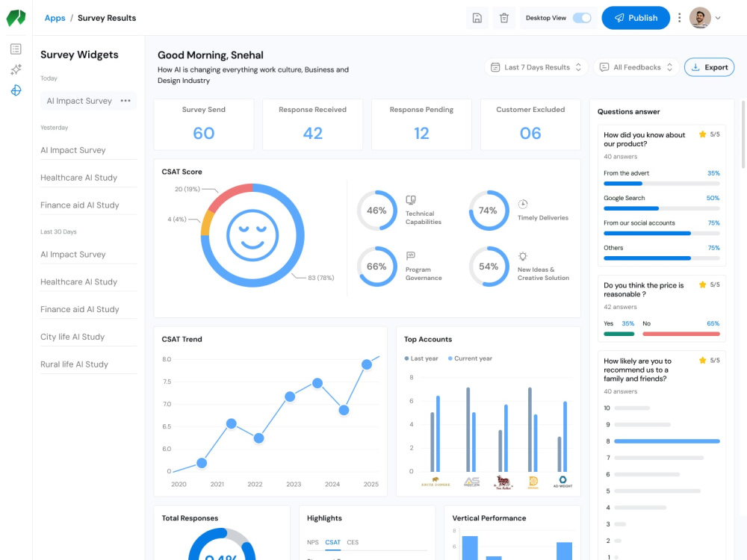Click the save icon in the header
This screenshot has height=560, width=747.
[x=477, y=18]
